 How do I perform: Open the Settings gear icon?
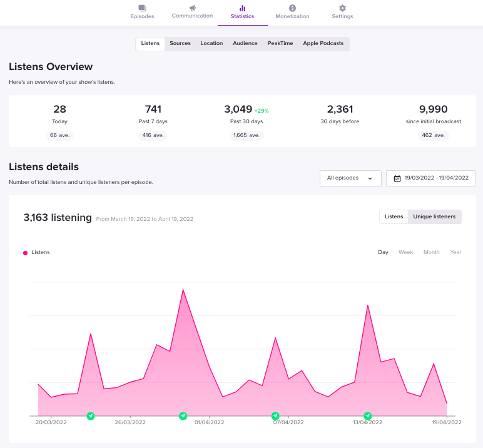(x=342, y=8)
